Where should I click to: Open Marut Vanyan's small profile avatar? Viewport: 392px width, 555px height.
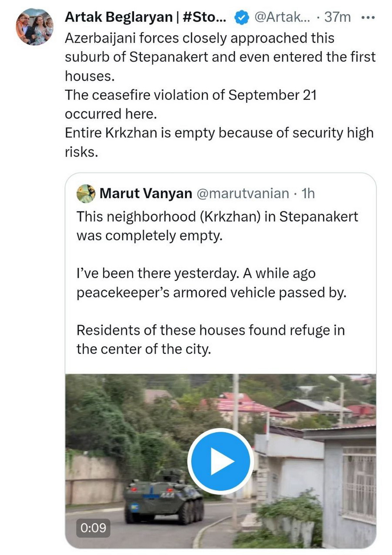tap(86, 193)
